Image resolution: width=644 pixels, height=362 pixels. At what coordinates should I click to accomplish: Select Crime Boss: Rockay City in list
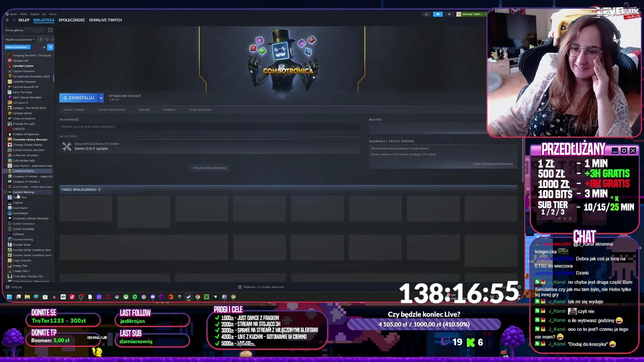click(x=28, y=276)
